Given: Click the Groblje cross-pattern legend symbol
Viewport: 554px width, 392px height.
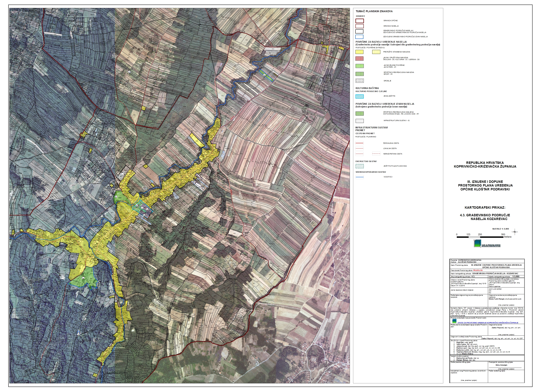Looking at the screenshot, I should coord(359,81).
